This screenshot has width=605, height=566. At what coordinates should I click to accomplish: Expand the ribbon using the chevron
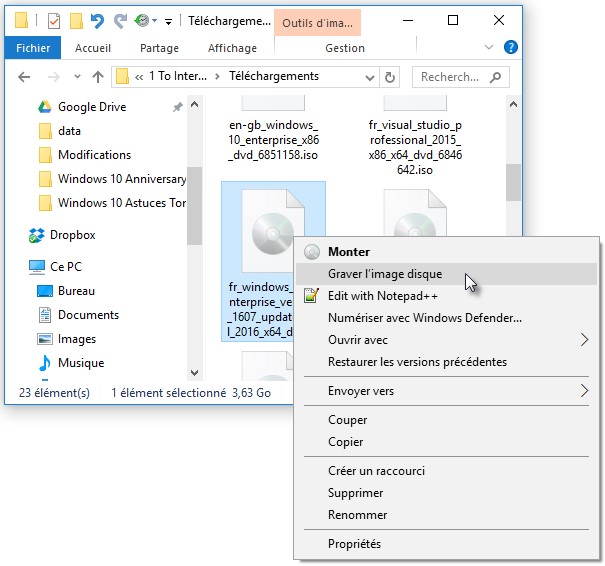(491, 47)
